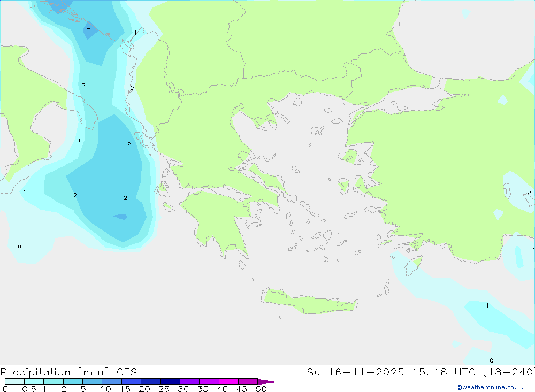Viewport: 535px width, 392px height.
Task: Click the pointed arrow tip ending the legend
Action: click(268, 381)
